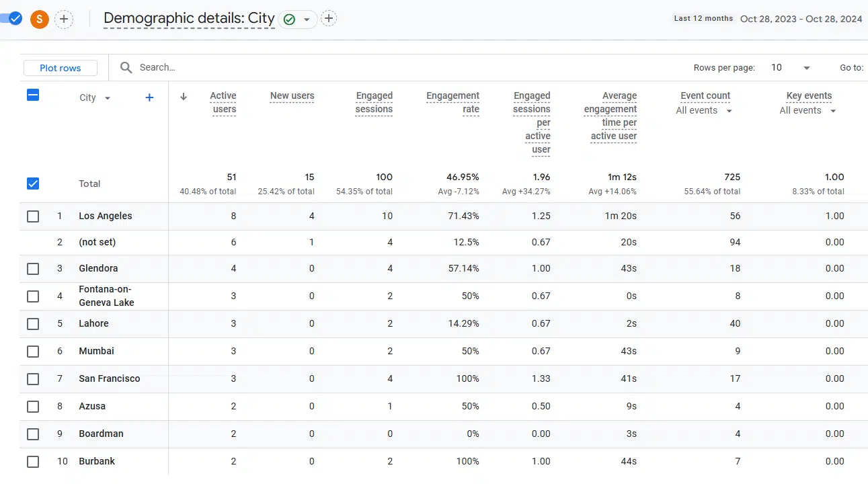Add a comparison with the plus circle beside S
This screenshot has width=868, height=486.
point(64,19)
